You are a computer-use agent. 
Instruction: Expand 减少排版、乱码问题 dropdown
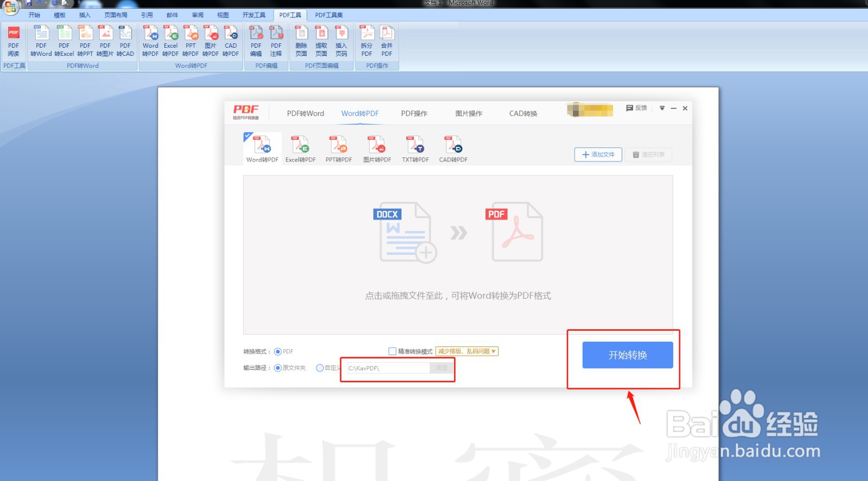[467, 351]
